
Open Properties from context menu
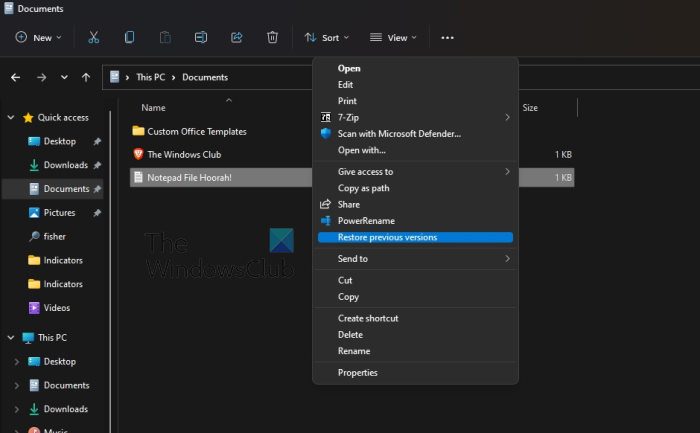click(357, 372)
